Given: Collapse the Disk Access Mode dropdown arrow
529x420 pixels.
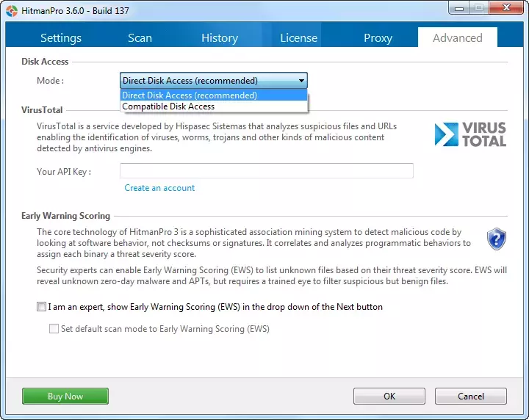Looking at the screenshot, I should tap(301, 81).
